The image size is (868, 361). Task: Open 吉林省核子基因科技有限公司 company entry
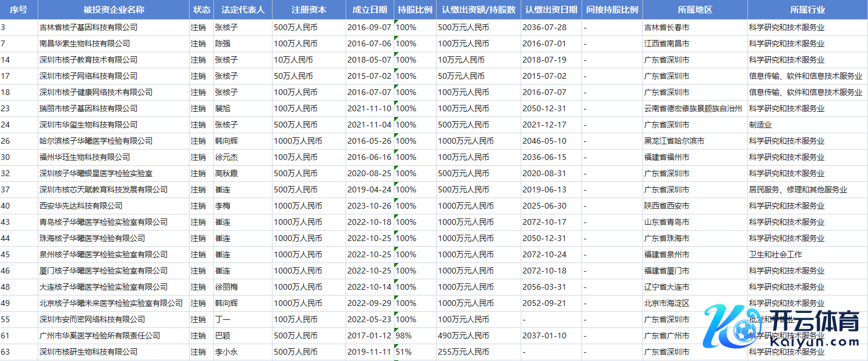point(88,27)
